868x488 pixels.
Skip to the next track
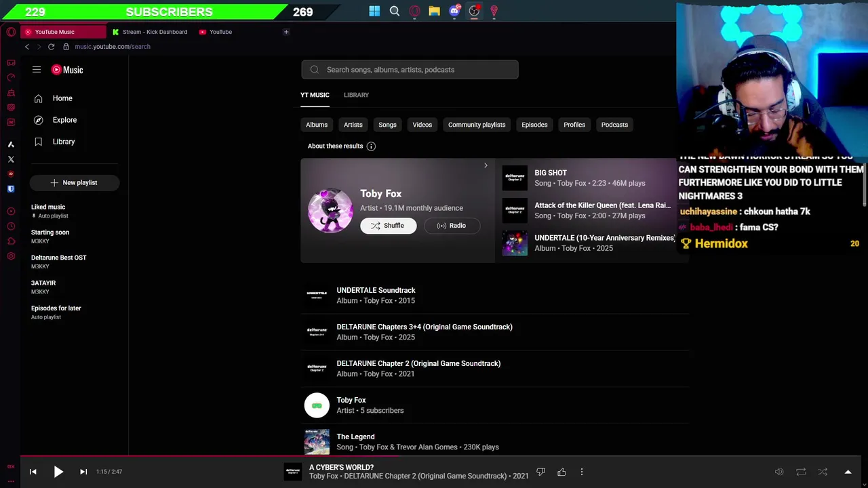coord(83,472)
